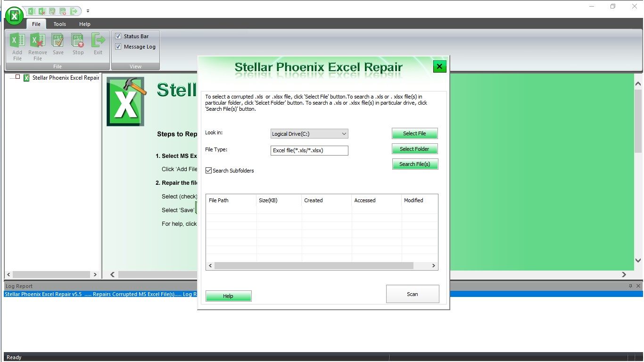Click the Ready status bar text
644x362 pixels.
pyautogui.click(x=14, y=357)
